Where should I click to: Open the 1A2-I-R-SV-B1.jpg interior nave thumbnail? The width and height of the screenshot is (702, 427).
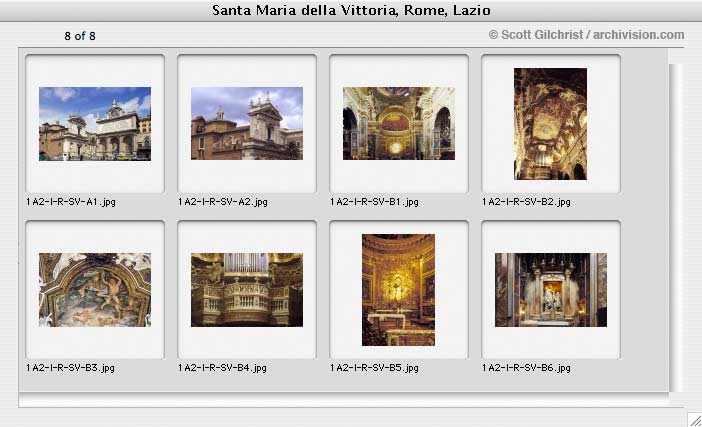pos(399,124)
